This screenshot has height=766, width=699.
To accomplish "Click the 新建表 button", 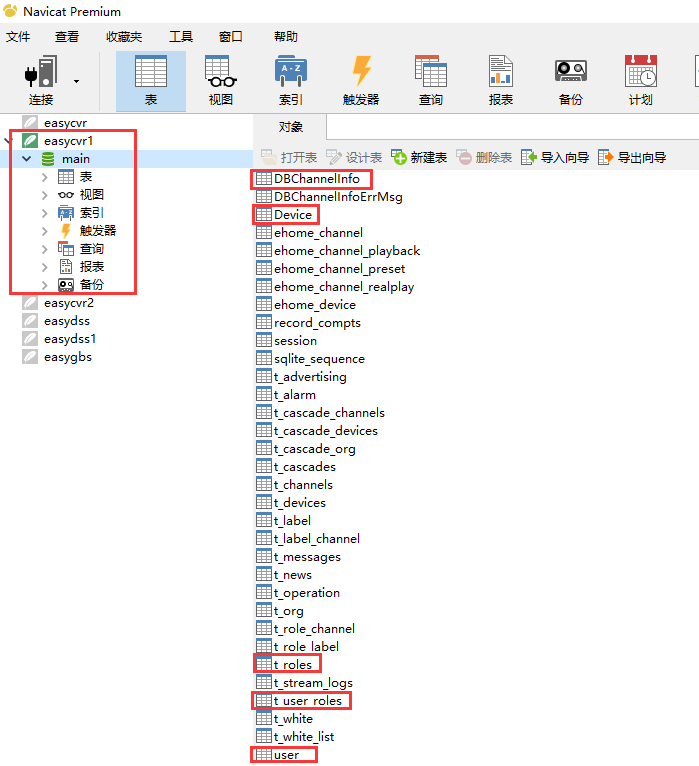I will (419, 157).
